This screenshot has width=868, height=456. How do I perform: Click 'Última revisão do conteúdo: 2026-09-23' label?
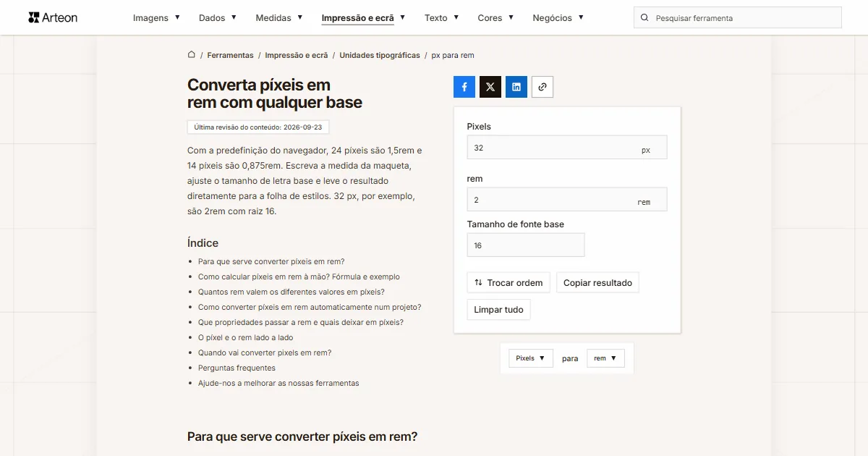tap(258, 127)
